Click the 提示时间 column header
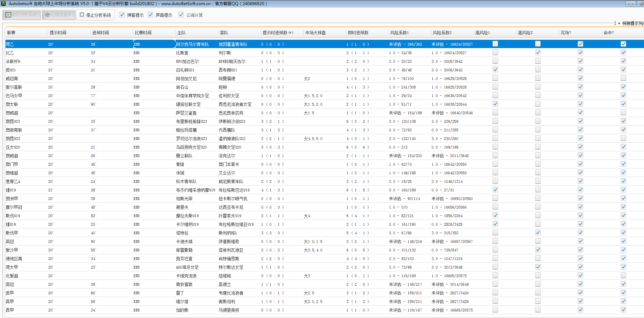The image size is (644, 318). click(x=58, y=33)
